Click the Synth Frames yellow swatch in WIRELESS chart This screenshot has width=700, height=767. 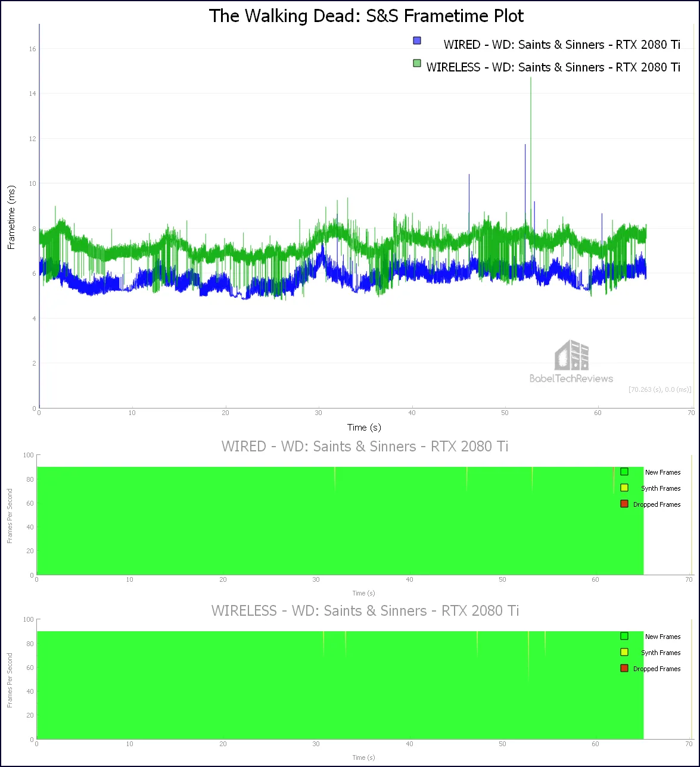pyautogui.click(x=624, y=652)
